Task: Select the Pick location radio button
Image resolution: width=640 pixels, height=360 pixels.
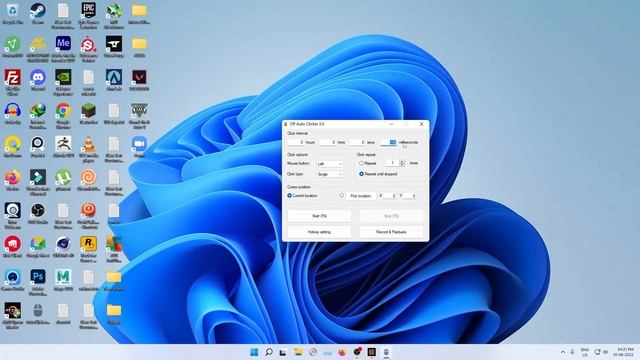Action: point(342,196)
